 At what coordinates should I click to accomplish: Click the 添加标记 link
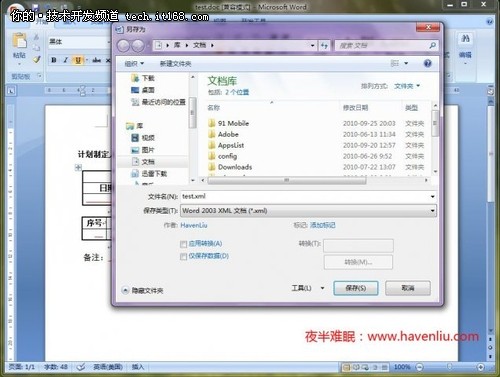(x=322, y=225)
